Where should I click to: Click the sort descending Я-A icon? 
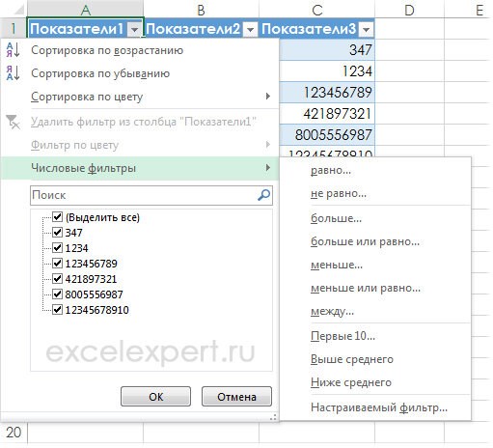pos(13,73)
